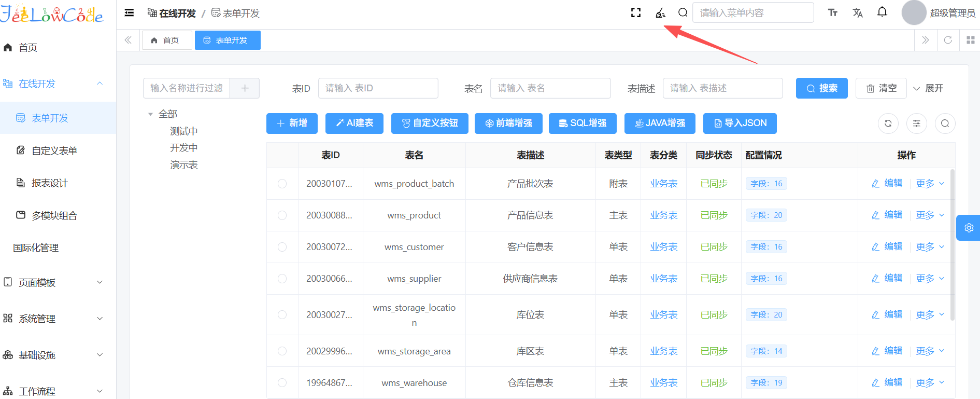Click the blue 搜索 button
The width and height of the screenshot is (980, 399).
point(821,88)
